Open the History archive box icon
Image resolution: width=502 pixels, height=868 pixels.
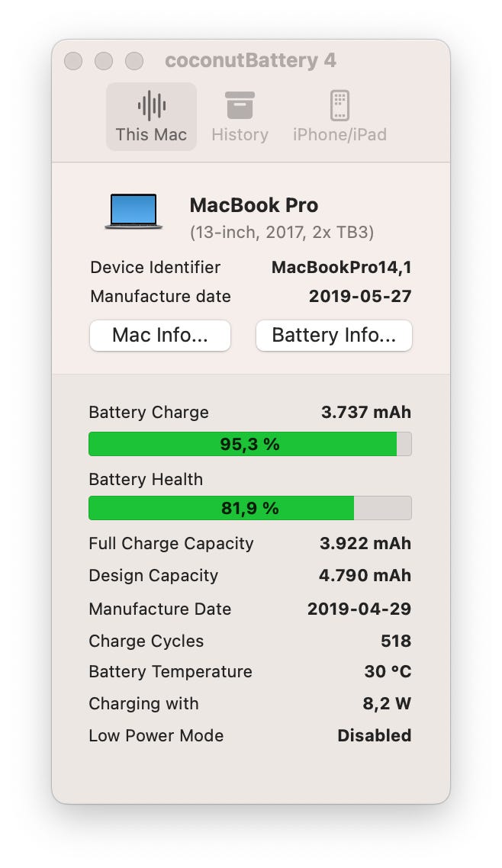[240, 104]
